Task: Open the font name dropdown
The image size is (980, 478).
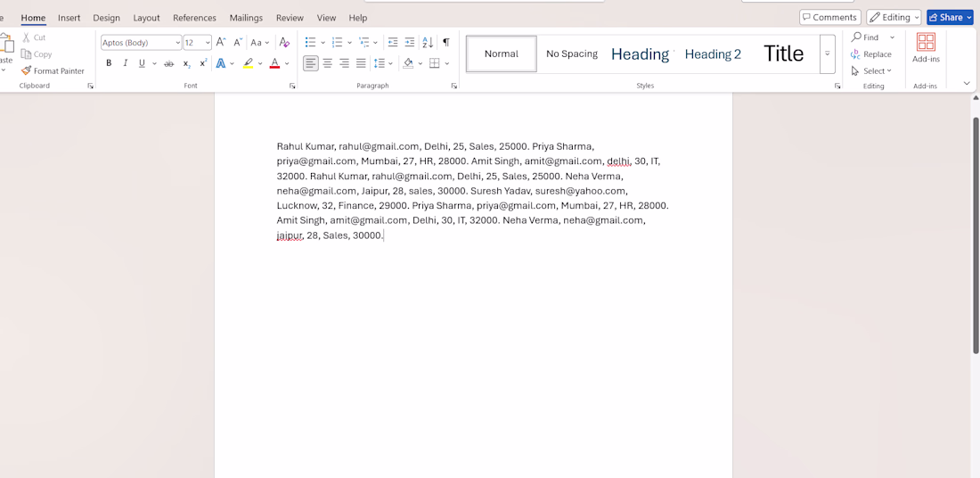Action: pos(177,43)
